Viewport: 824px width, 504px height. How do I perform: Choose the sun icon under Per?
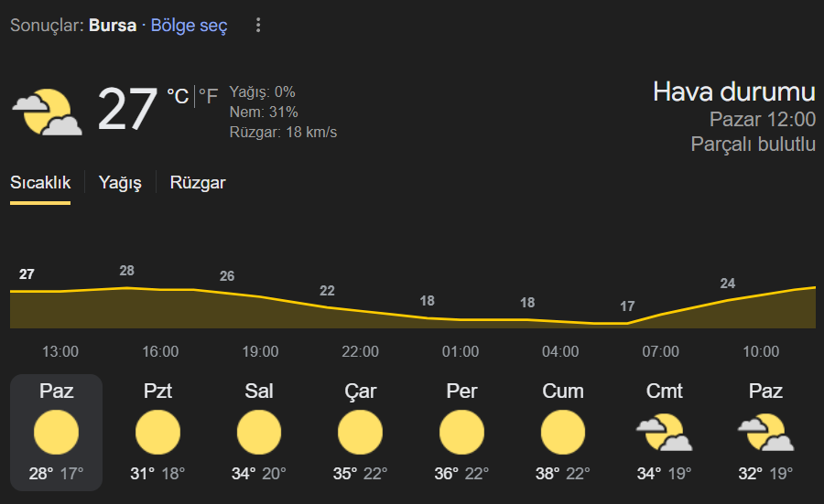(462, 432)
